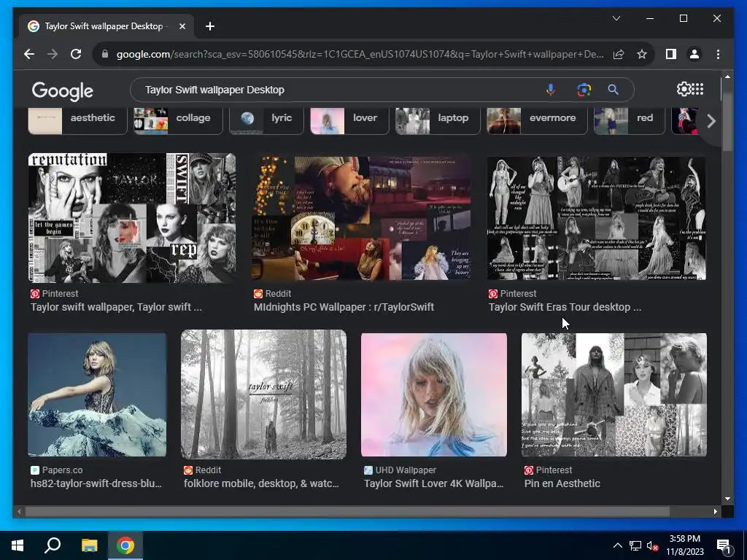Go back to the previous page

click(29, 54)
